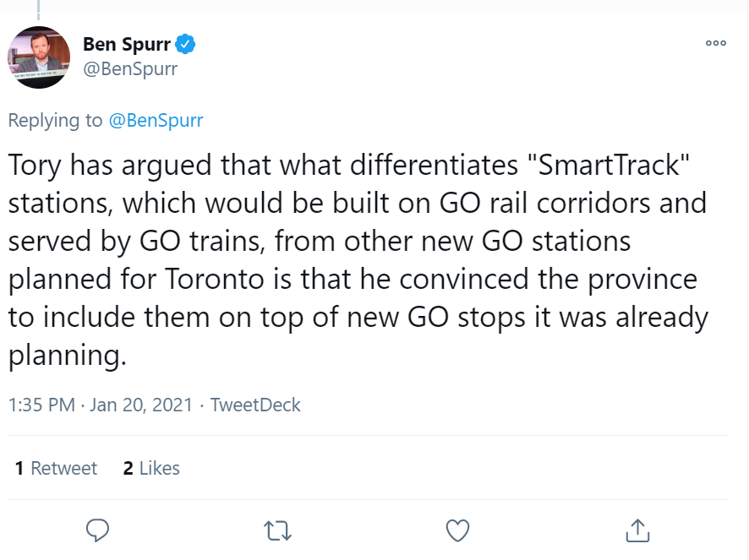Click the Ben Spurr display name
Viewport: 749px width, 560px height.
point(126,44)
